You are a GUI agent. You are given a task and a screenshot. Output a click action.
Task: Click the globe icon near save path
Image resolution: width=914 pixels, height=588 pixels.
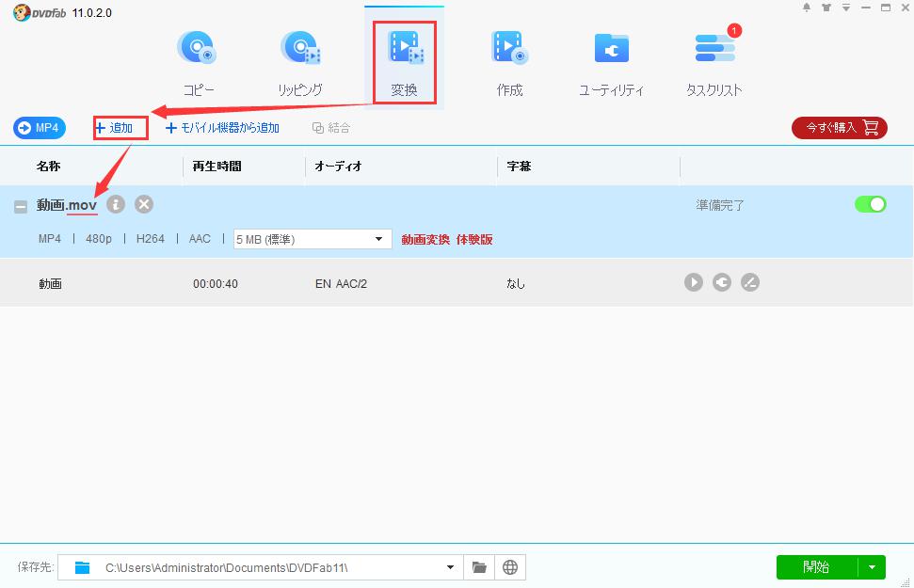coord(510,566)
